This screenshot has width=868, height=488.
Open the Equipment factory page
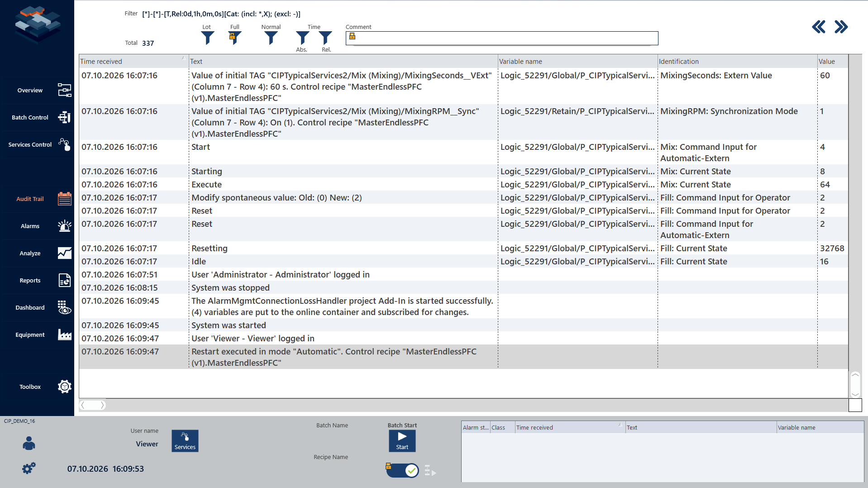[37, 335]
